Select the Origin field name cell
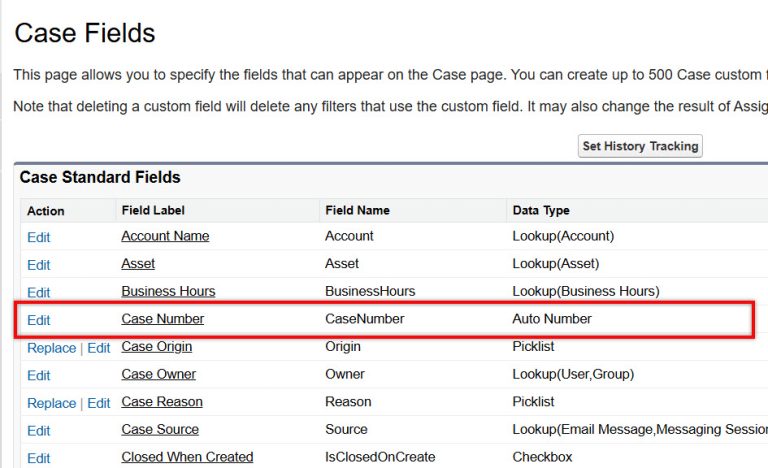This screenshot has width=768, height=468. (x=343, y=346)
